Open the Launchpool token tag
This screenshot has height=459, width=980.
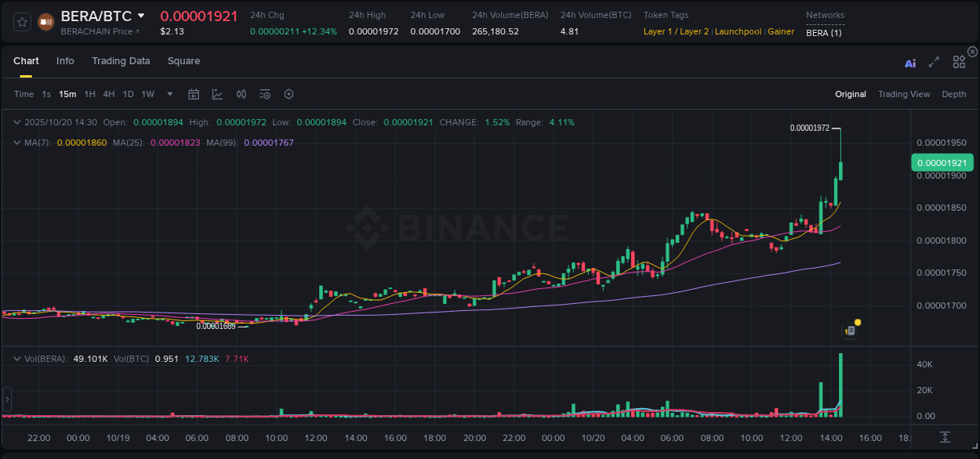click(x=738, y=31)
